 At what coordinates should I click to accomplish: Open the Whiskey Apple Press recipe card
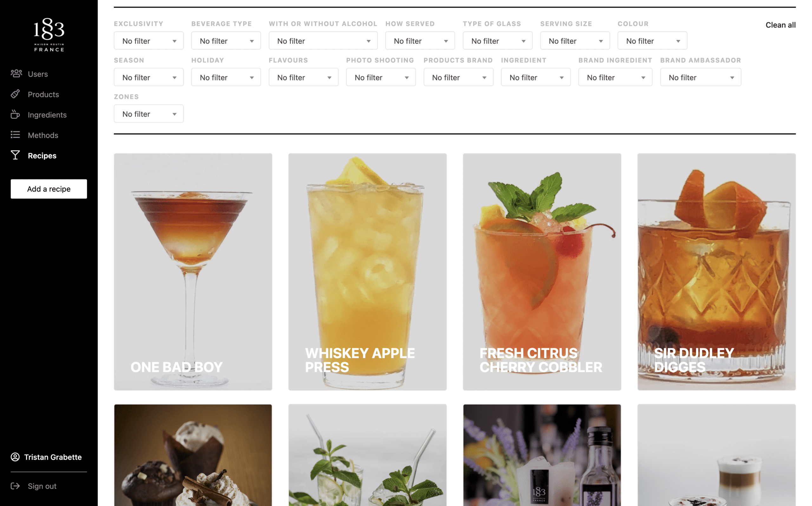pos(367,271)
